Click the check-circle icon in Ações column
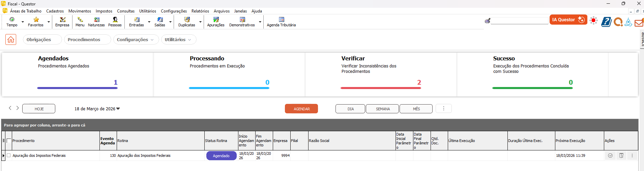644x171 pixels. coord(610,155)
